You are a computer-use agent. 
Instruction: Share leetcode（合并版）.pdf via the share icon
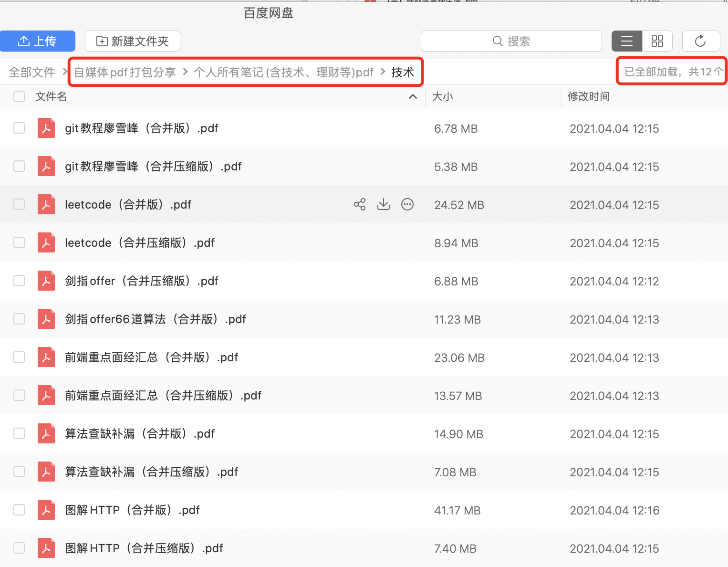pyautogui.click(x=359, y=204)
